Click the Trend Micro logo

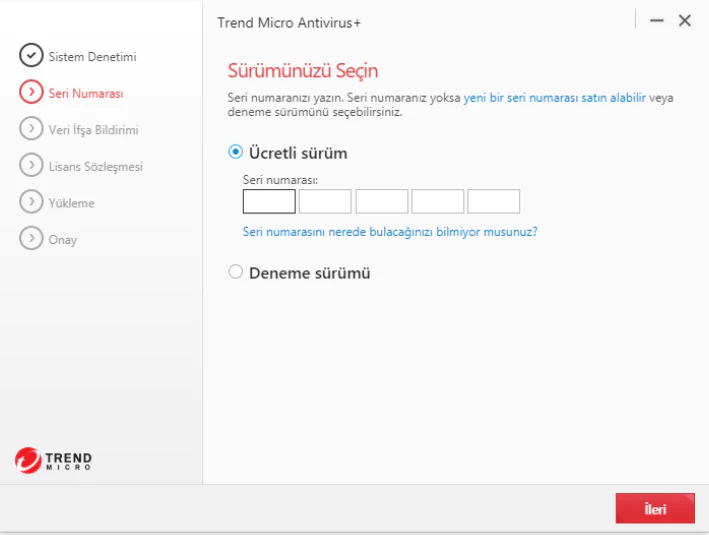coord(54,460)
